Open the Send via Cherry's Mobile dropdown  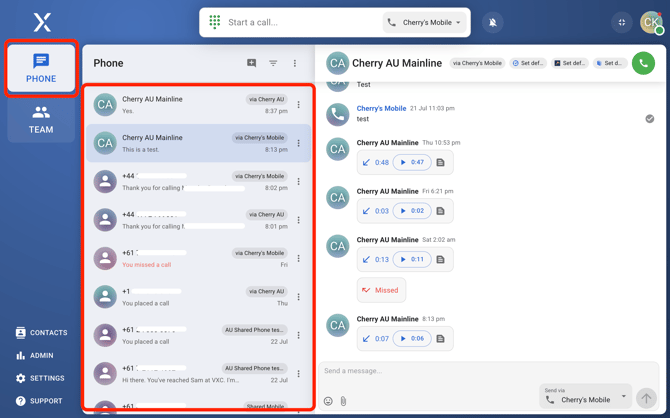pos(585,396)
